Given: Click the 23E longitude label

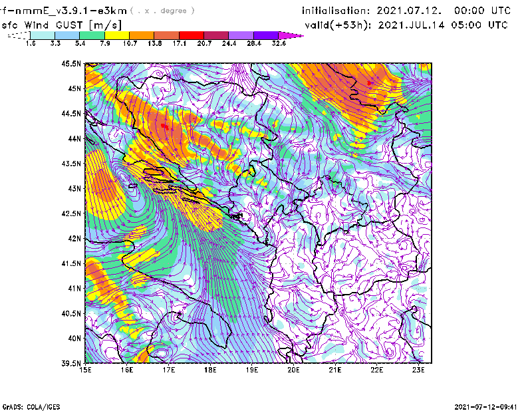Looking at the screenshot, I should [418, 370].
